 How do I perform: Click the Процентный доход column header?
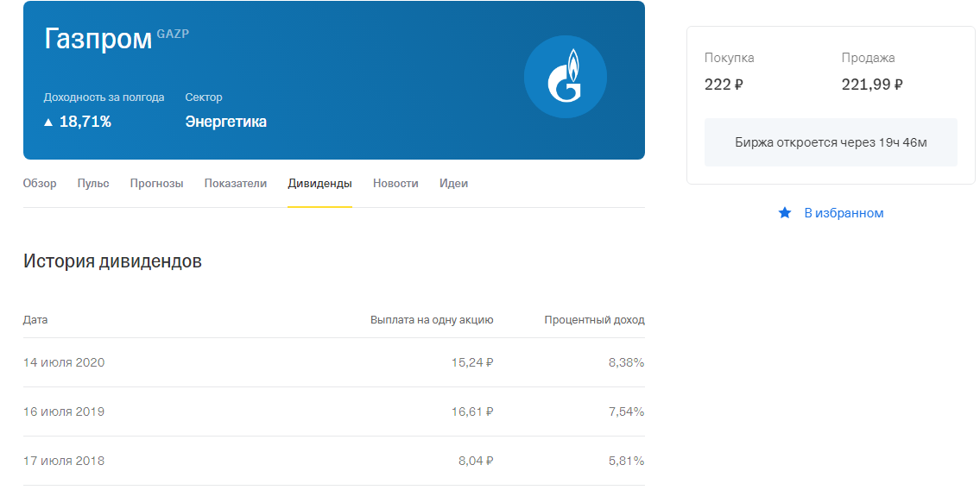click(594, 319)
